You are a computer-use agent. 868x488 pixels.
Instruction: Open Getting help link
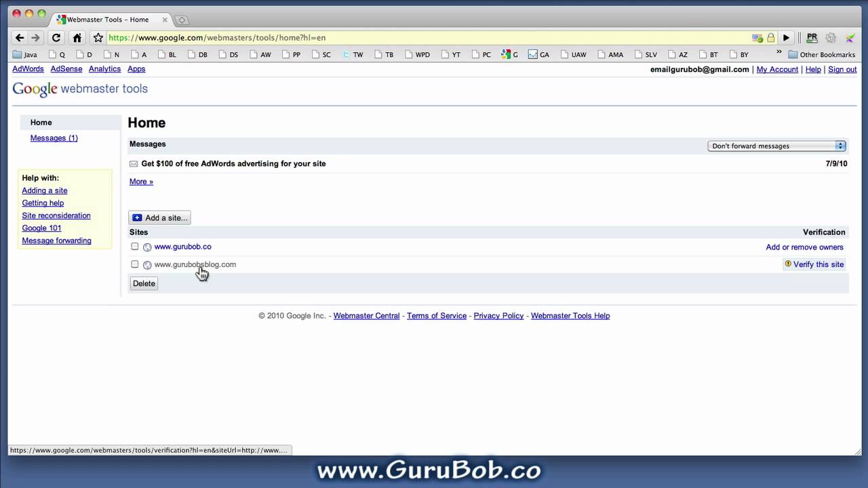pos(43,203)
